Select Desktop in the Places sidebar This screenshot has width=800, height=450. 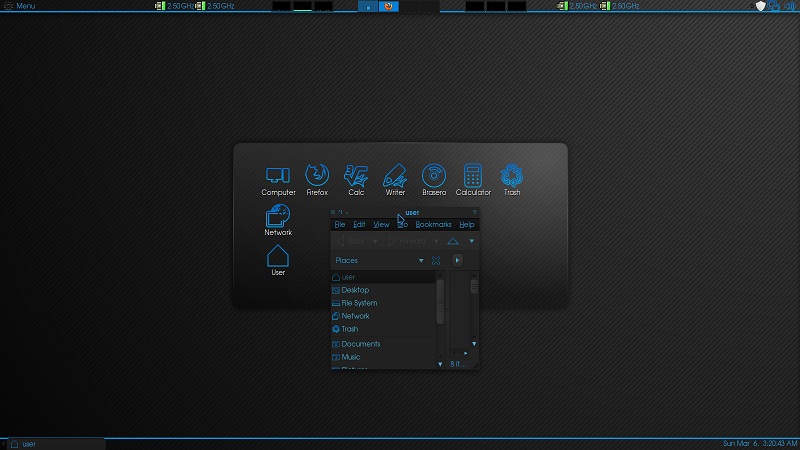tap(383, 290)
